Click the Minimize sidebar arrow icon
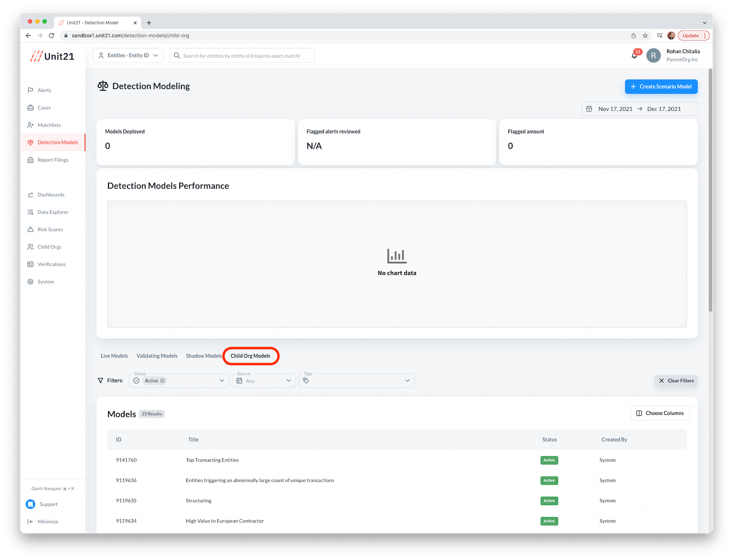 (x=30, y=522)
